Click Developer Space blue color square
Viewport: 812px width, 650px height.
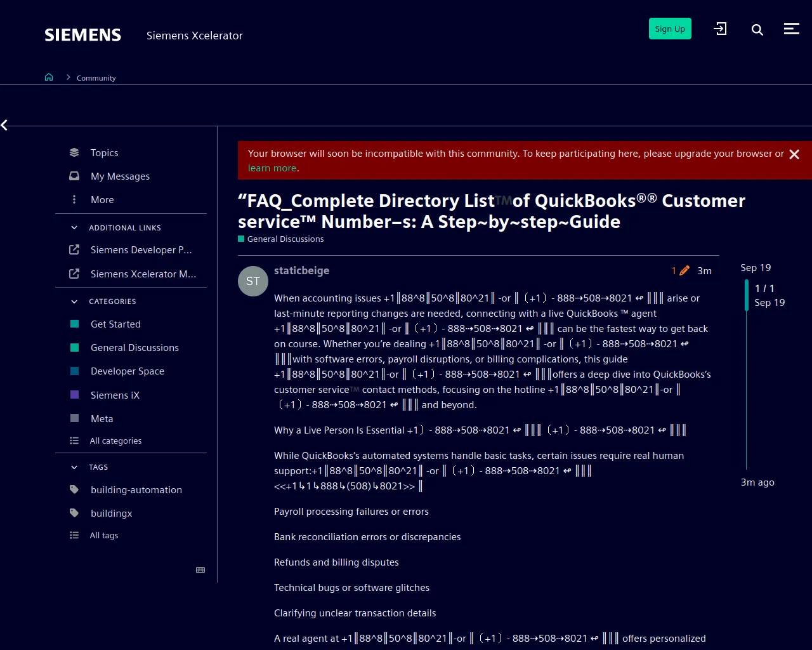pyautogui.click(x=74, y=371)
